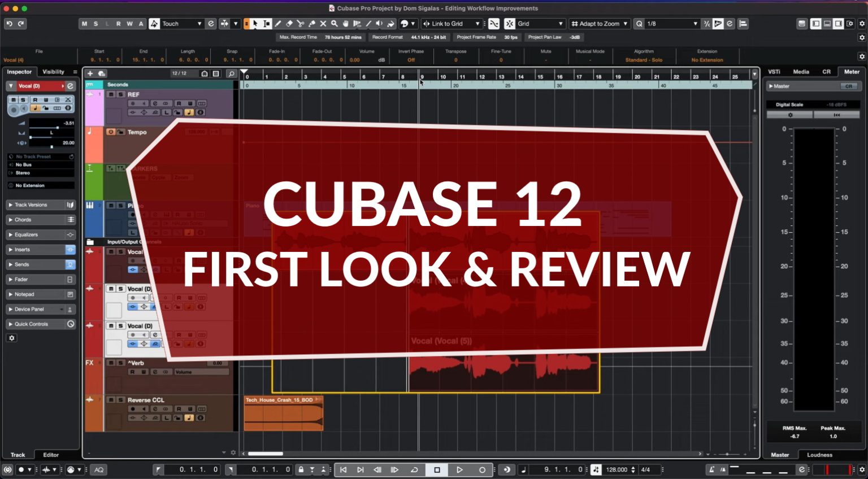Switch to the Visibility tab
This screenshot has height=479, width=868.
[x=54, y=72]
